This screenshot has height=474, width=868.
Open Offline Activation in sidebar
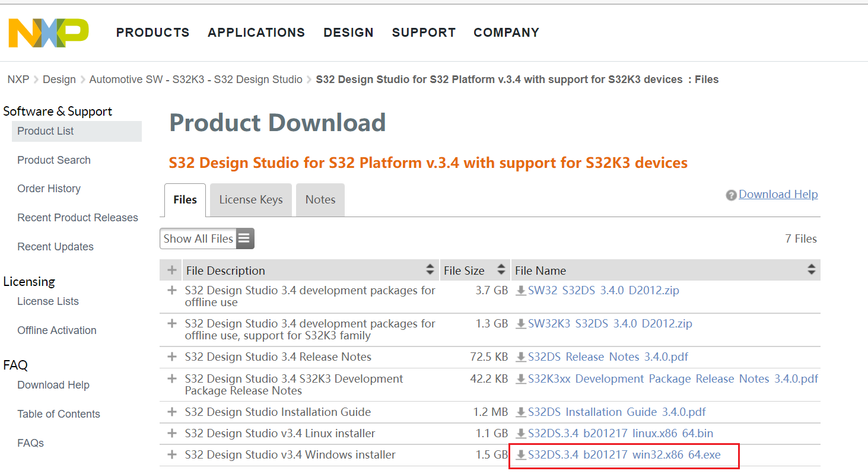tap(57, 330)
